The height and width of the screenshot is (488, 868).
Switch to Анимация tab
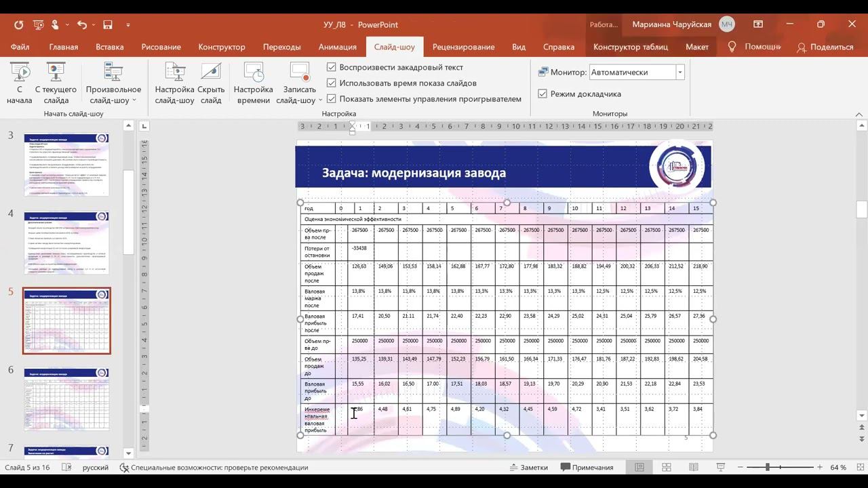point(337,47)
